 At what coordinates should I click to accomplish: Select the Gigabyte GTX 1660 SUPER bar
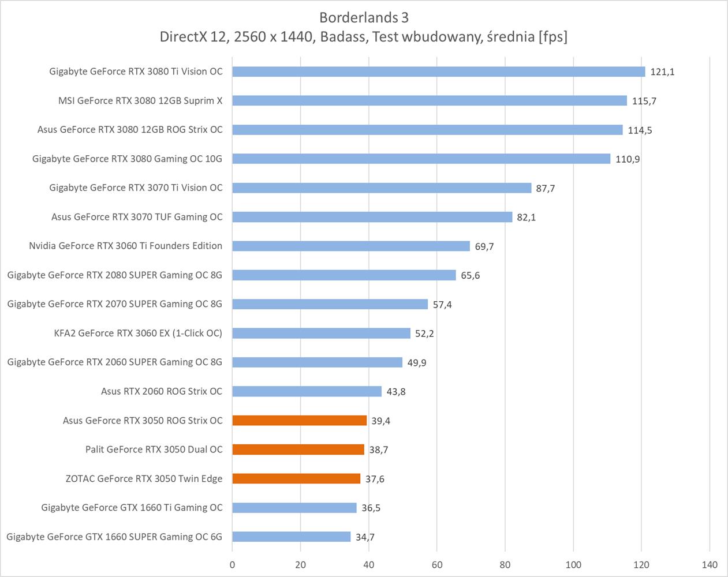click(x=291, y=537)
